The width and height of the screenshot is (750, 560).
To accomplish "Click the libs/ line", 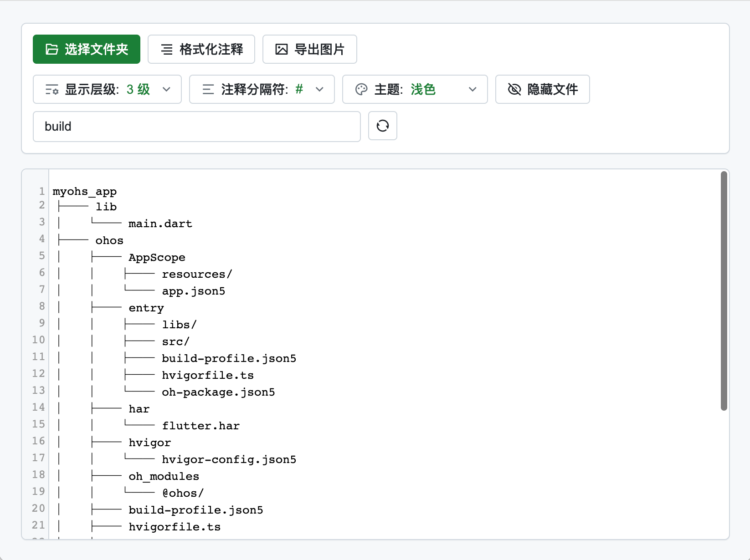I will pos(180,325).
